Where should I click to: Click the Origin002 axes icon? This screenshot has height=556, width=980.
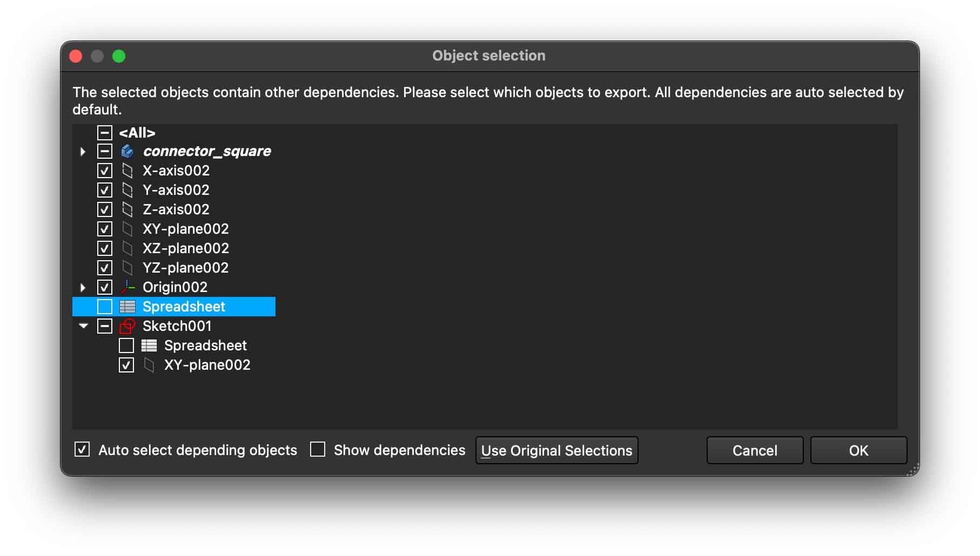(127, 287)
